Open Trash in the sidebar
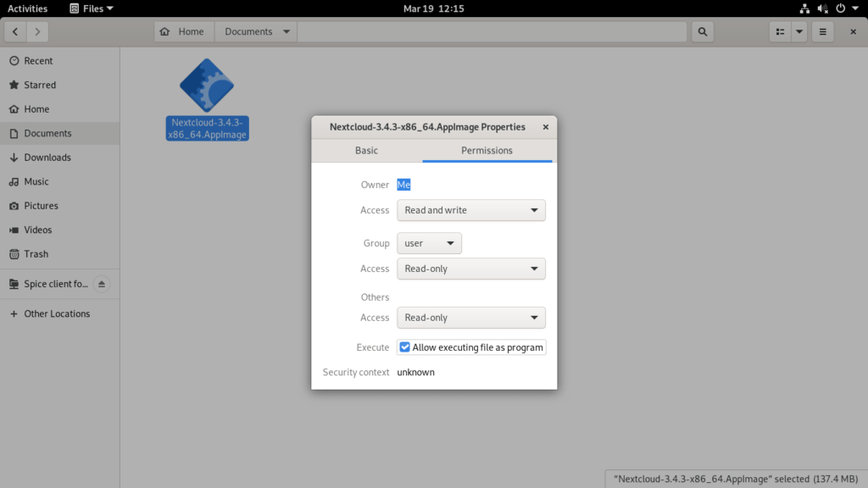 60,254
